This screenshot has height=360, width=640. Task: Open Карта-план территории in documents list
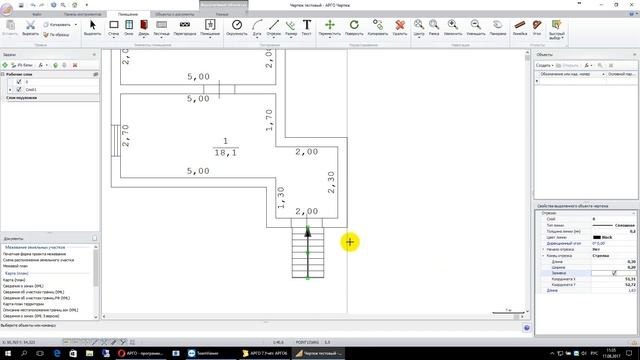point(23,304)
